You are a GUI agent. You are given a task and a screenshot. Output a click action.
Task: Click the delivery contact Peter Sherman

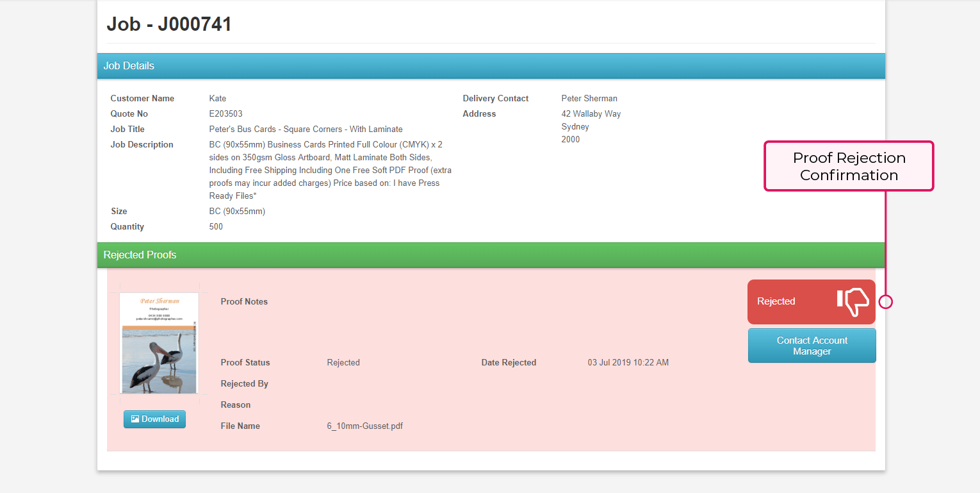589,99
